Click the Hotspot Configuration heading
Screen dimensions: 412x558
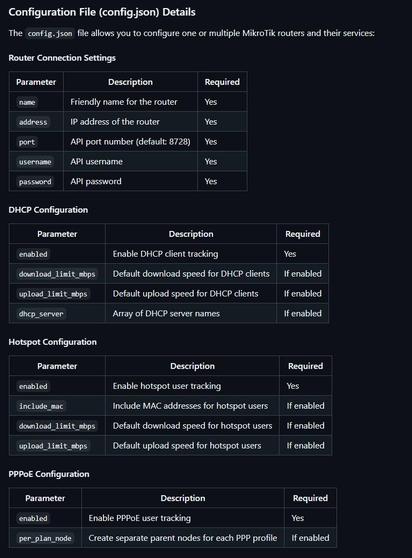pos(53,342)
